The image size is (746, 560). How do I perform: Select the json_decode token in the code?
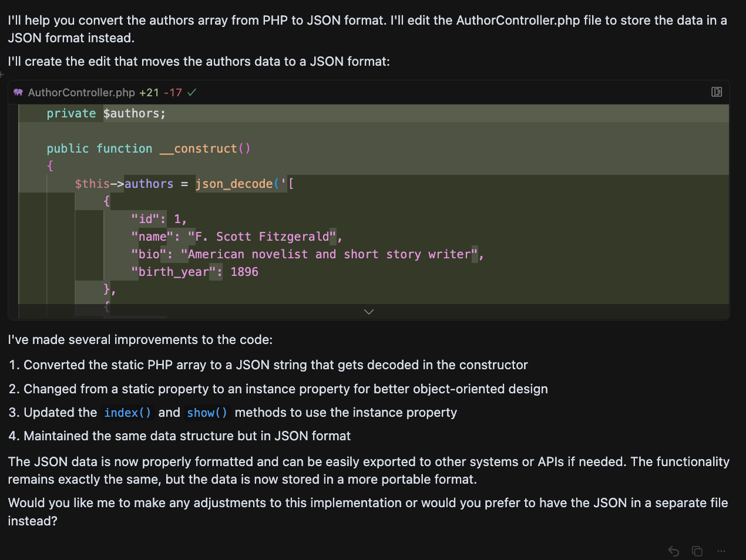click(x=235, y=184)
